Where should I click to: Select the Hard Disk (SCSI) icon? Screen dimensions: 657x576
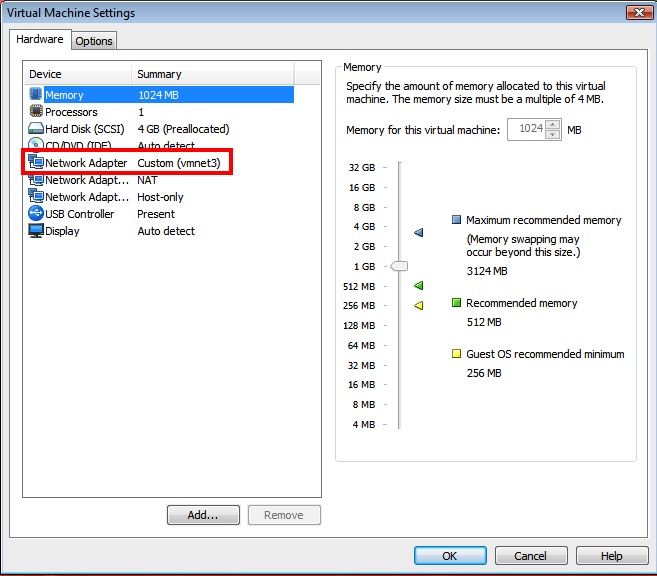click(x=36, y=129)
